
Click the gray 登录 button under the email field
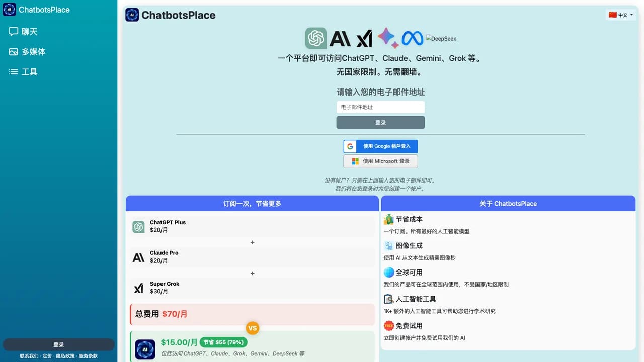point(380,122)
